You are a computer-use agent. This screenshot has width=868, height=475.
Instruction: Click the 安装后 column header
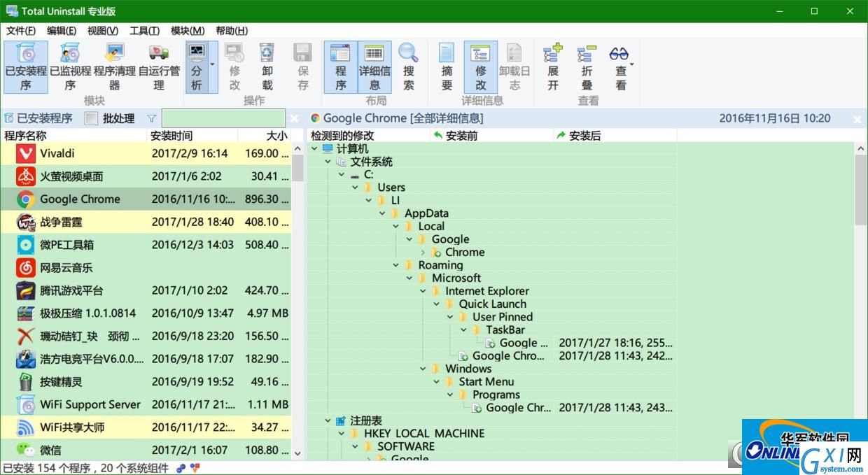(615, 136)
